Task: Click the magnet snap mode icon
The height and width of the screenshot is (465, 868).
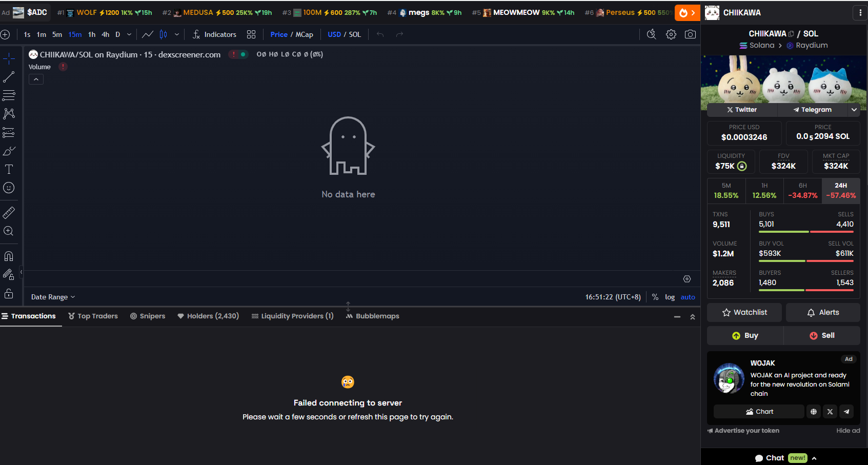Action: click(9, 256)
